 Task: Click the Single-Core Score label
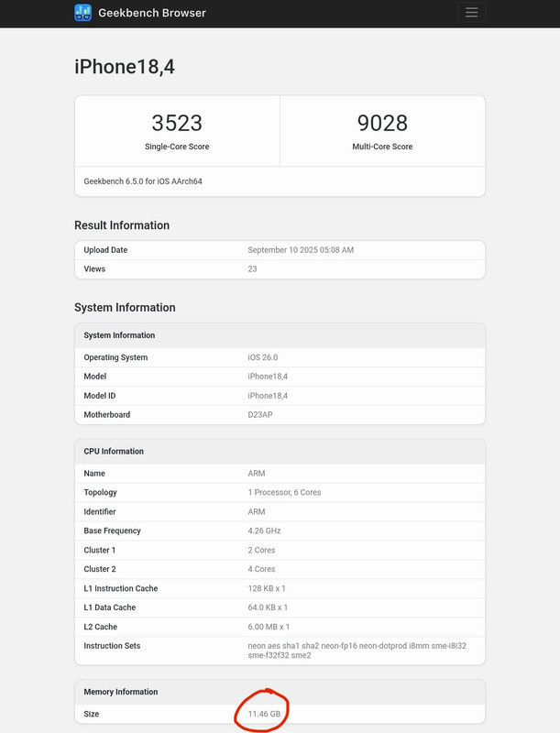[x=177, y=147]
